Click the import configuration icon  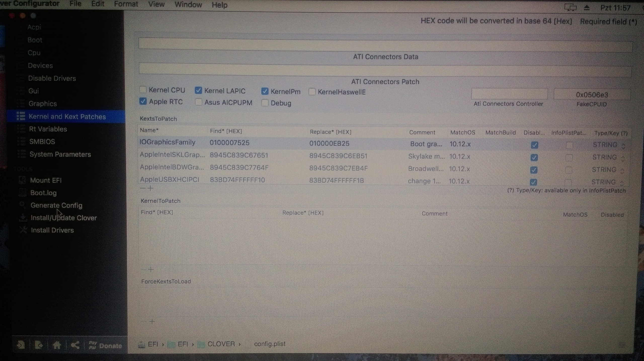point(21,345)
